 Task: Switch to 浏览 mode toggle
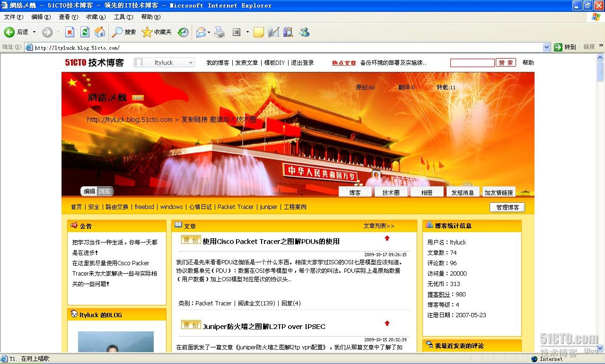(105, 191)
